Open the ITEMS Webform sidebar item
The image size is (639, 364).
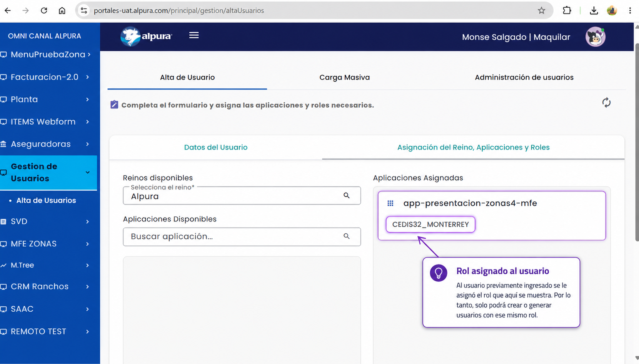(48, 122)
